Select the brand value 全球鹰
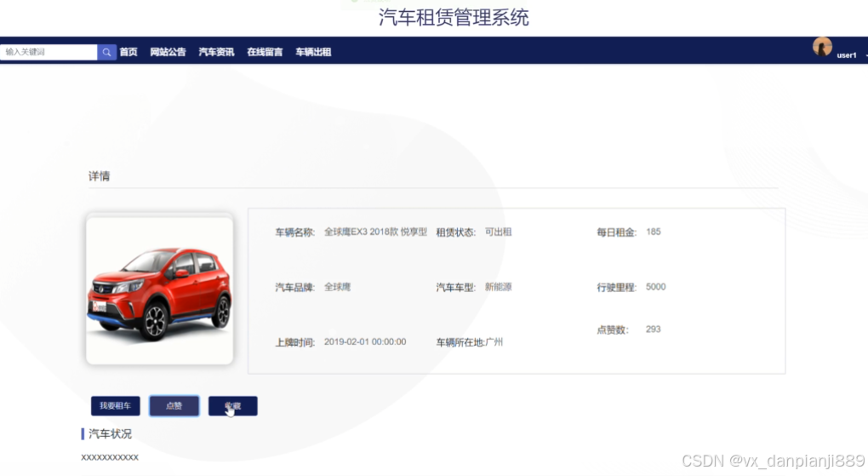868x476 pixels. pyautogui.click(x=337, y=287)
